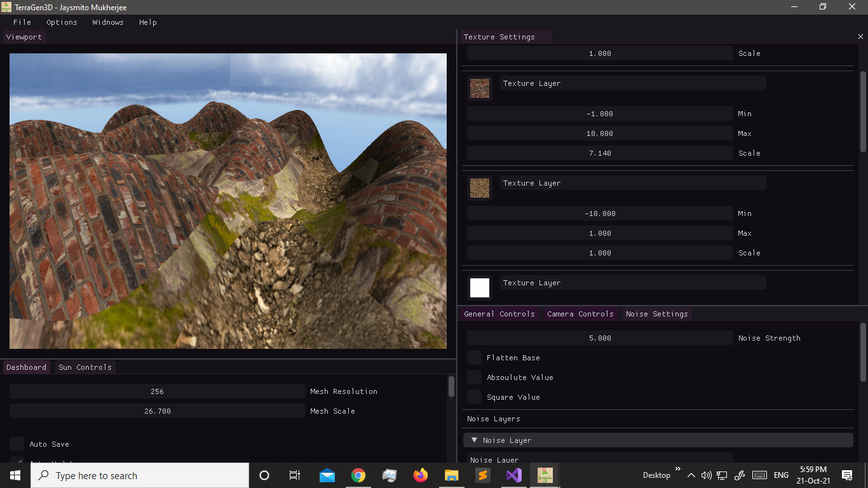Image resolution: width=868 pixels, height=488 pixels.
Task: Click the Max field showing 10.000
Action: tap(600, 133)
